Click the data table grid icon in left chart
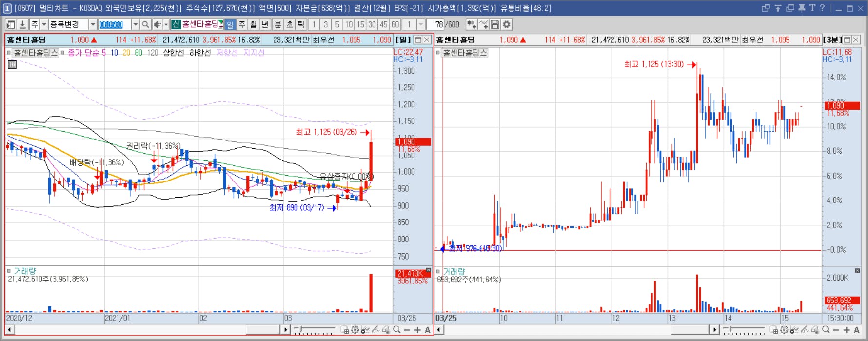 click(12, 64)
